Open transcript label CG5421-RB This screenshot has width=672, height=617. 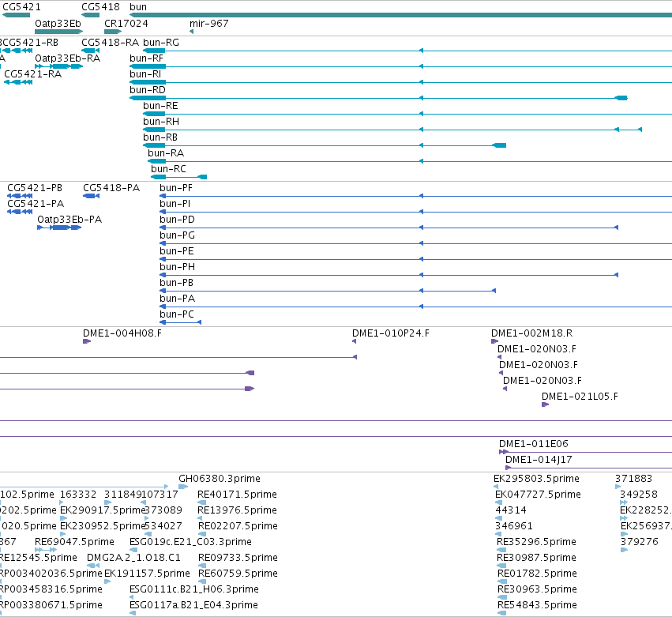29,43
